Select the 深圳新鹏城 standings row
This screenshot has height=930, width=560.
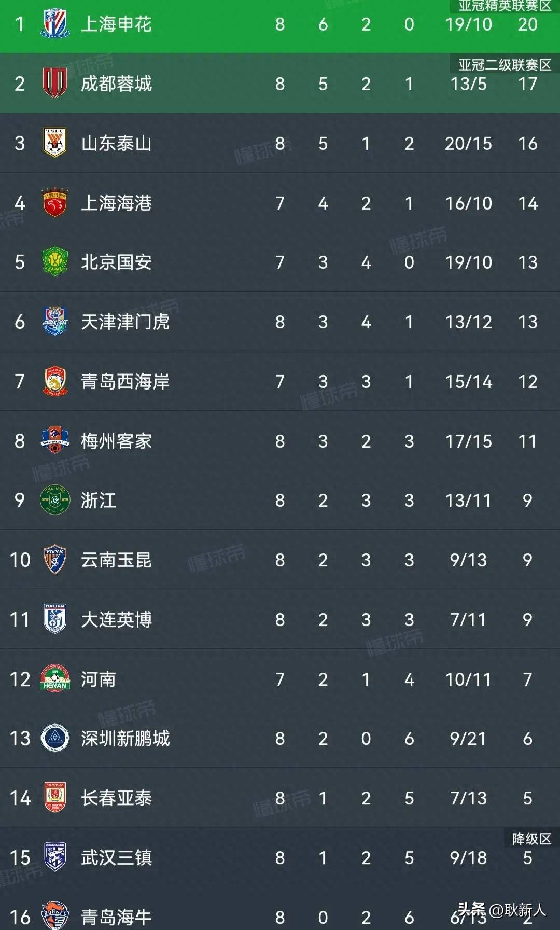[280, 739]
